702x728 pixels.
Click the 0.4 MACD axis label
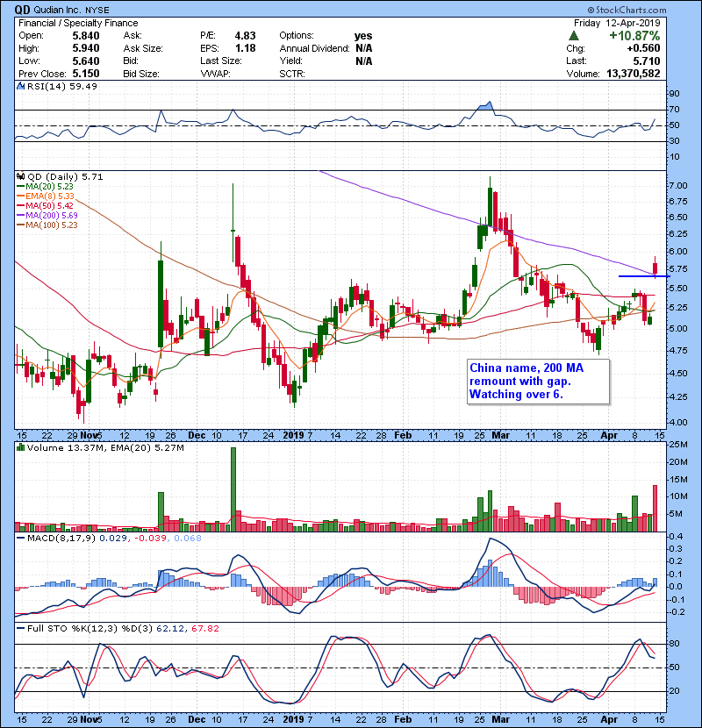677,536
